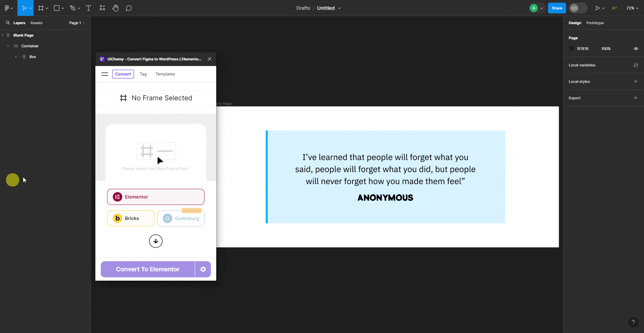Click the Convert To Elementor button
The width and height of the screenshot is (644, 333).
pyautogui.click(x=147, y=269)
